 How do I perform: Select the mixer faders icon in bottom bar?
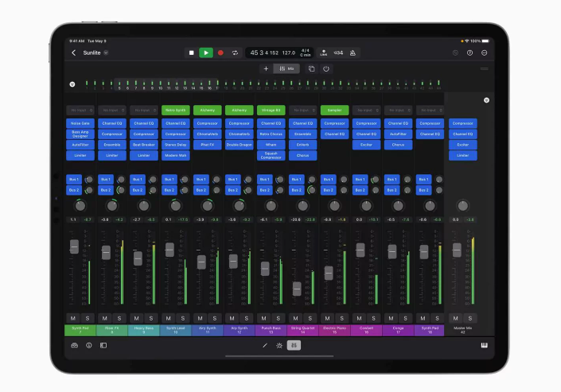[x=294, y=346]
